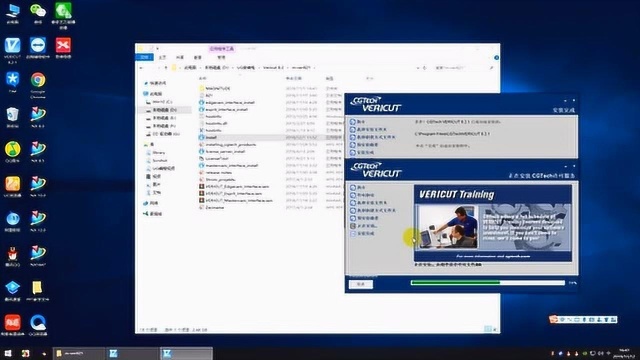Click Vericut 8.2 in breadcrumb path
640x360 pixels.
point(273,68)
